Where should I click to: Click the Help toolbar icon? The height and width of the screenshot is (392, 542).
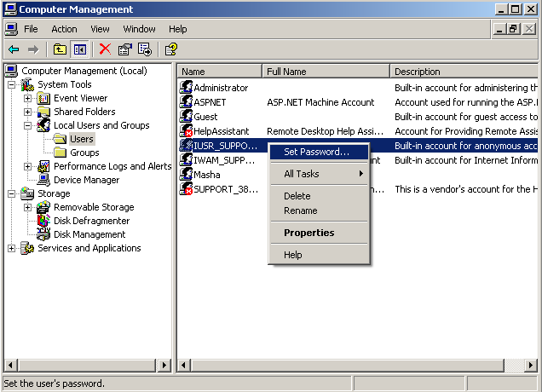[171, 49]
